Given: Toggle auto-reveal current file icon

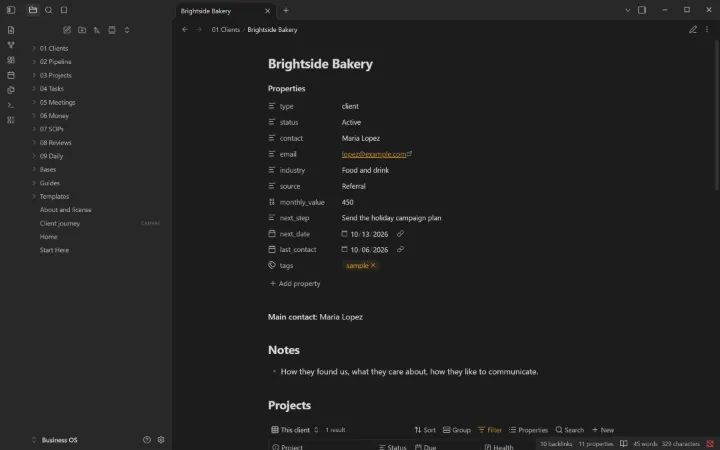Looking at the screenshot, I should (112, 30).
